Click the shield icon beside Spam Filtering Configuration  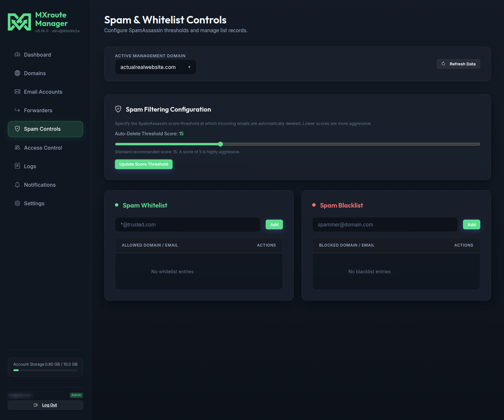point(118,109)
